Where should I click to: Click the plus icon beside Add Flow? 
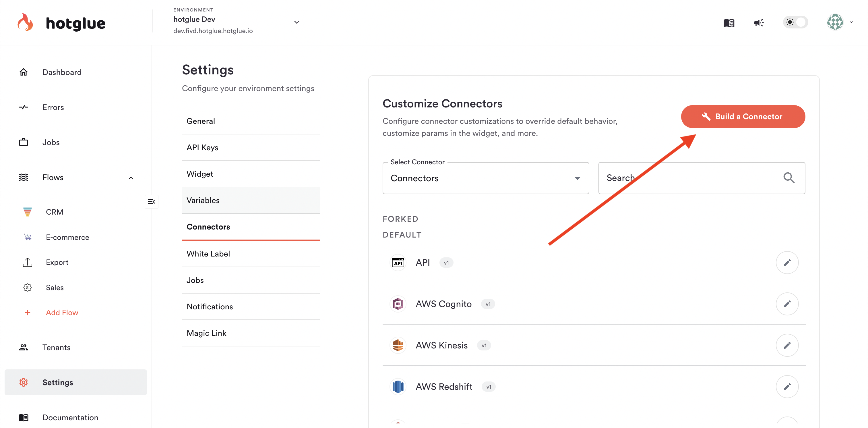tap(28, 313)
